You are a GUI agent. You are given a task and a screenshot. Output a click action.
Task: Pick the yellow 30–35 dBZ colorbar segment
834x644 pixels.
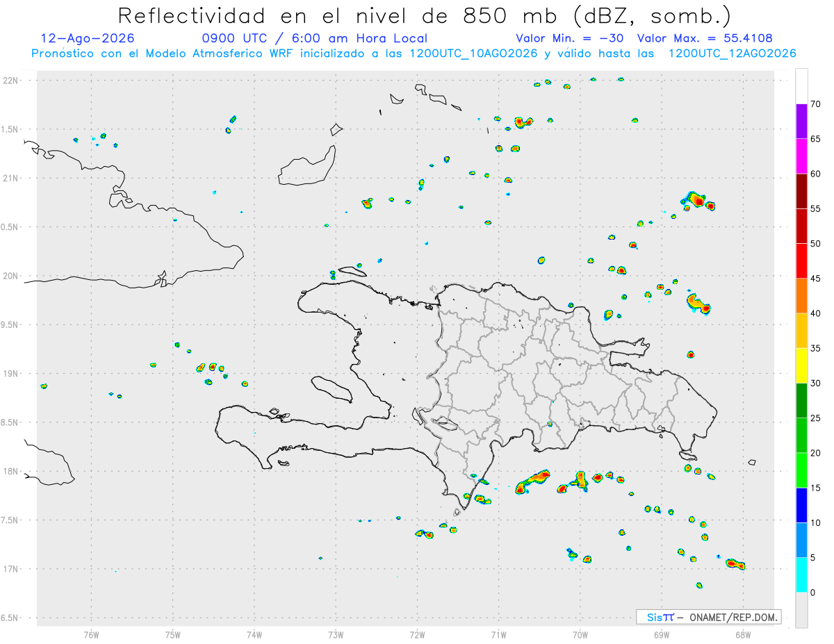(801, 365)
